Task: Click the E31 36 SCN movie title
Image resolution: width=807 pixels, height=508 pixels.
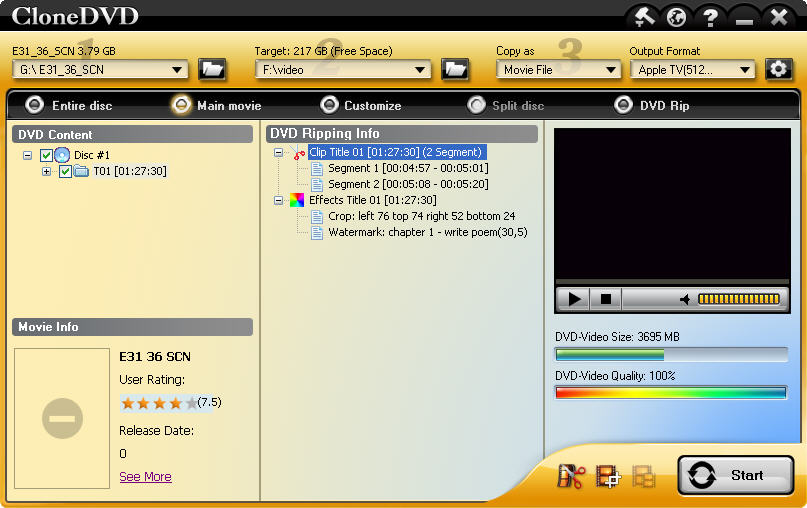Action: [x=155, y=357]
